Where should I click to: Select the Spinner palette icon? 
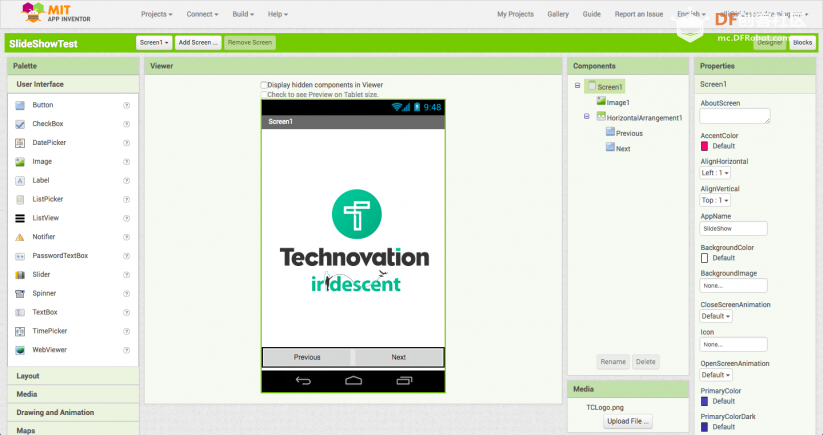point(20,294)
